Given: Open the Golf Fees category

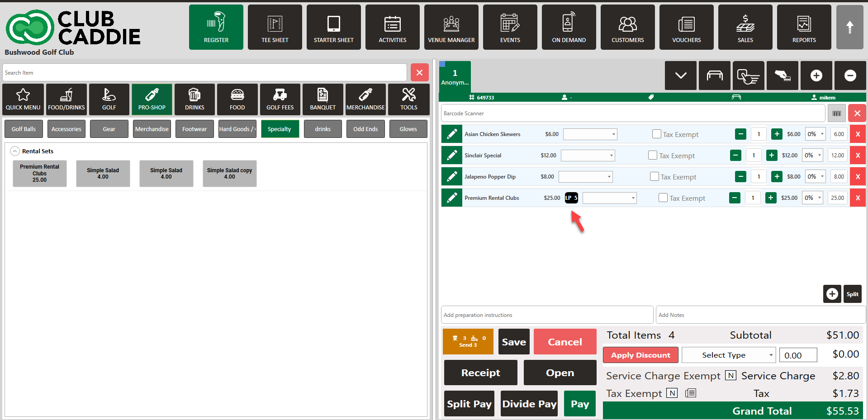Looking at the screenshot, I should pyautogui.click(x=280, y=99).
